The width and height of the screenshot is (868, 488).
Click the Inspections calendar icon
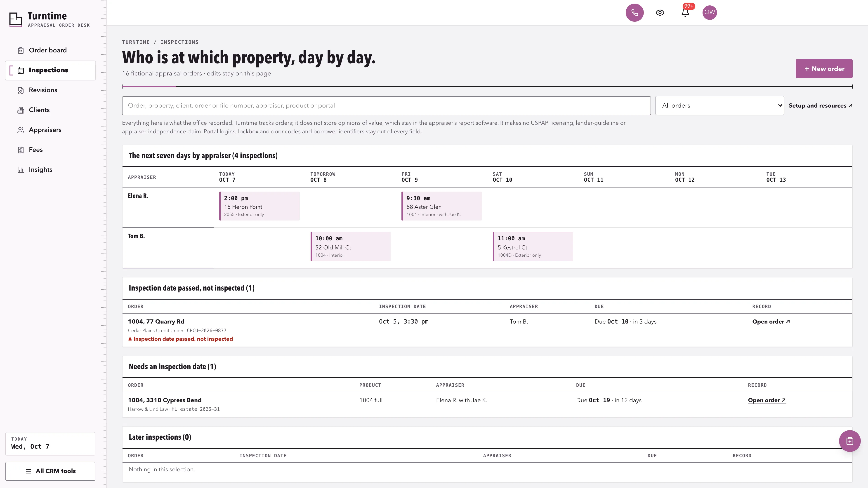(x=21, y=70)
